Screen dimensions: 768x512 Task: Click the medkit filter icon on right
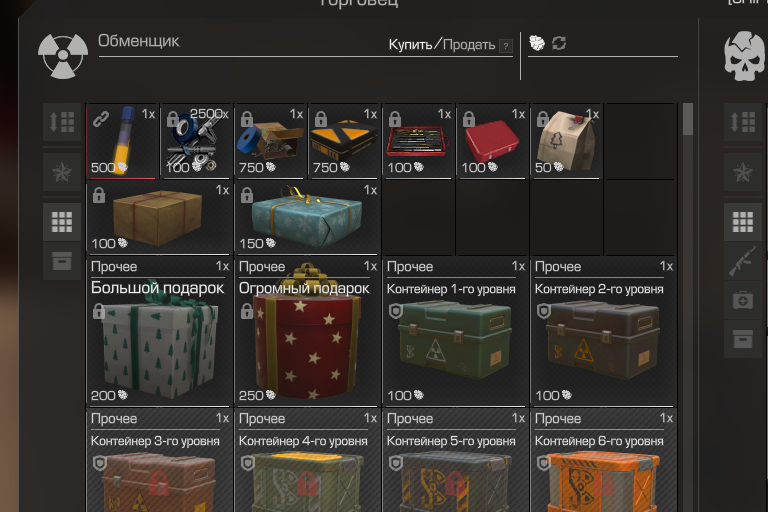(x=743, y=300)
